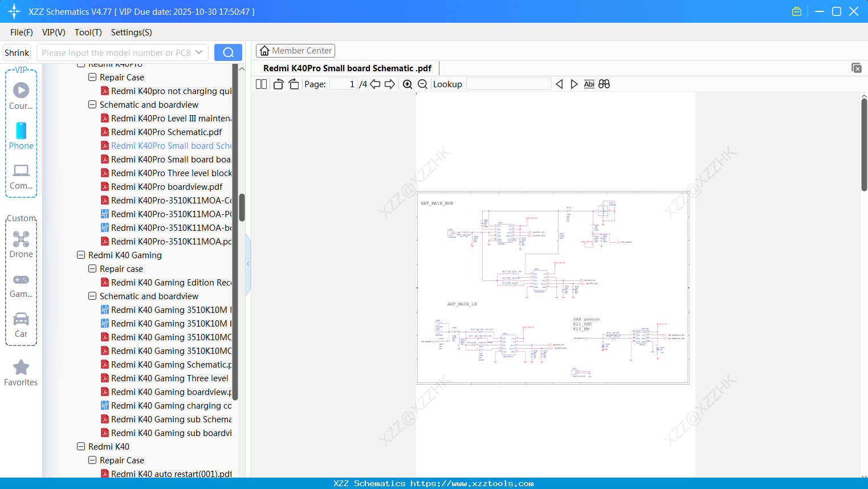868x489 pixels.
Task: Toggle the Abi whole-word match icon
Action: [589, 84]
